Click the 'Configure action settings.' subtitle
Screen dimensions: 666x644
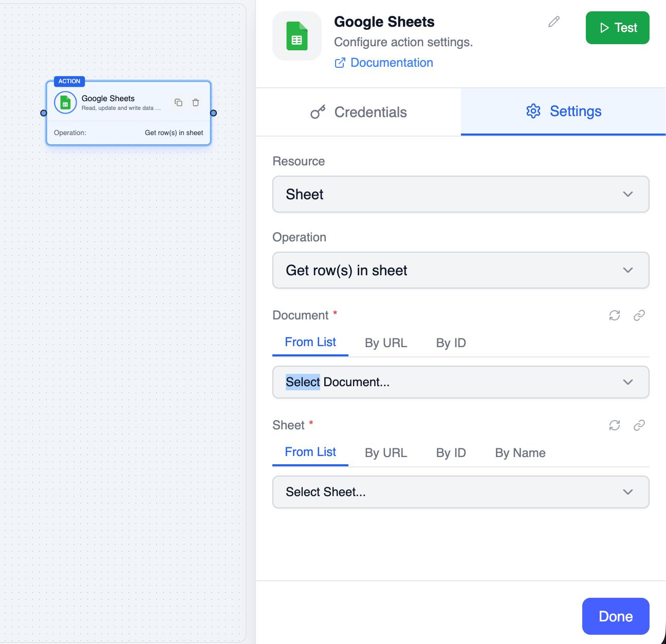(403, 42)
